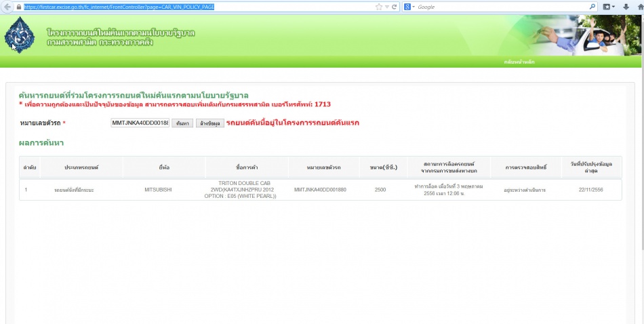Click the กลับหน้าหลัก link

519,62
